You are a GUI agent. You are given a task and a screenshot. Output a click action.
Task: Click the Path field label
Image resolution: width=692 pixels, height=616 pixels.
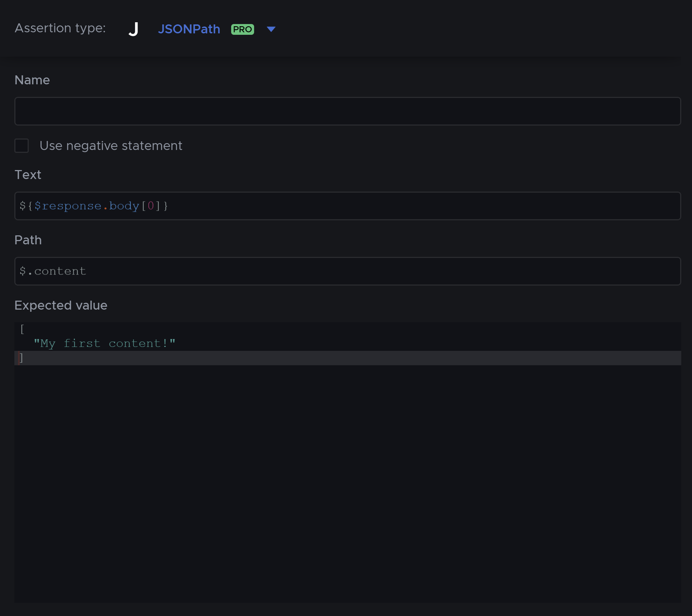click(28, 240)
